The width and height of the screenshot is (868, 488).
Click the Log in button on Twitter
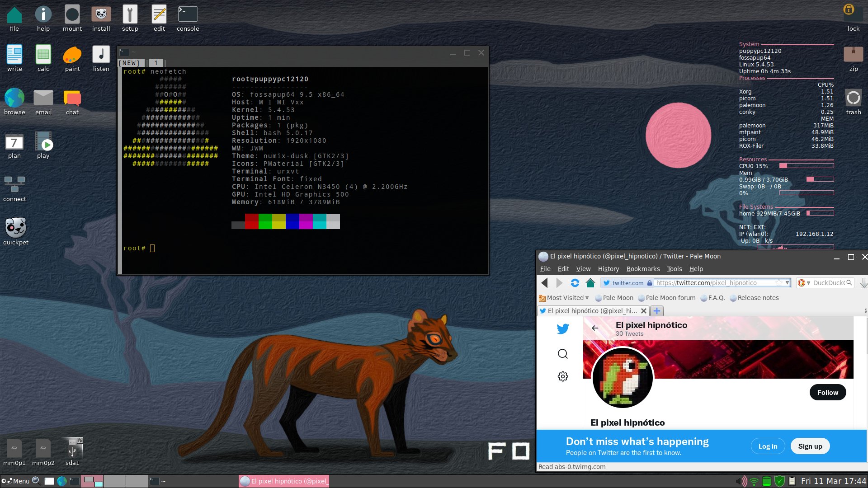coord(768,446)
